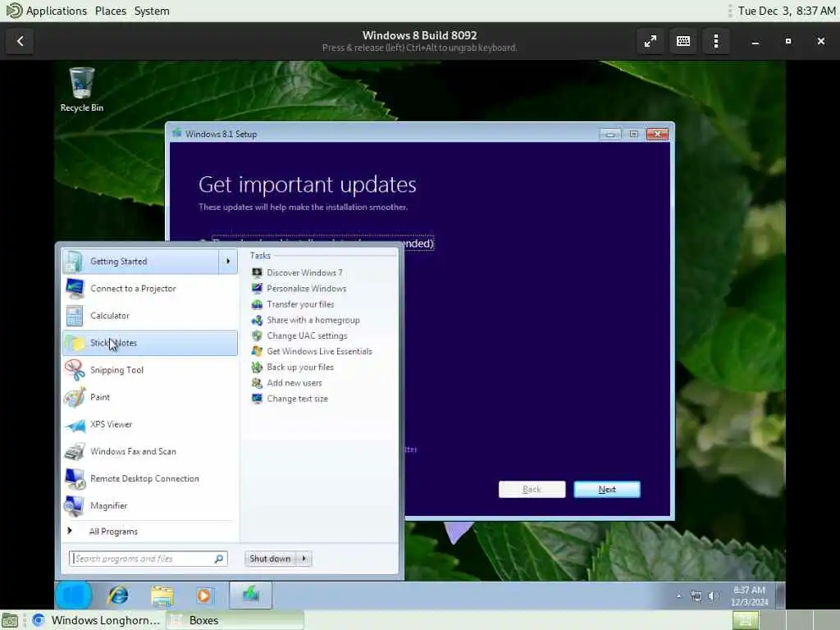Viewport: 840px width, 630px height.
Task: Click Next in Windows 8.1 Setup
Action: 607,489
